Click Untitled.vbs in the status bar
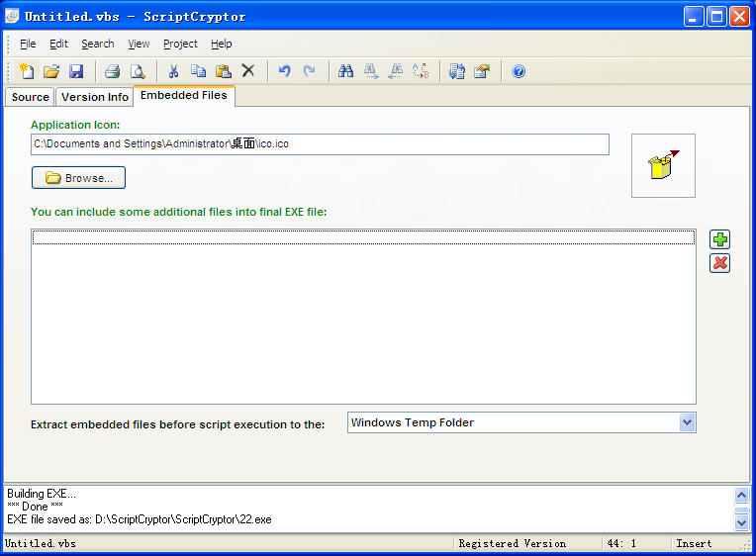The height and width of the screenshot is (556, 756). [41, 543]
